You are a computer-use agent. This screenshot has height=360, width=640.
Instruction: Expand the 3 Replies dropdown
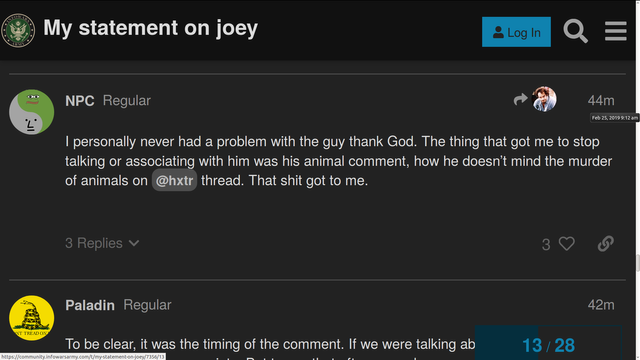pyautogui.click(x=102, y=243)
